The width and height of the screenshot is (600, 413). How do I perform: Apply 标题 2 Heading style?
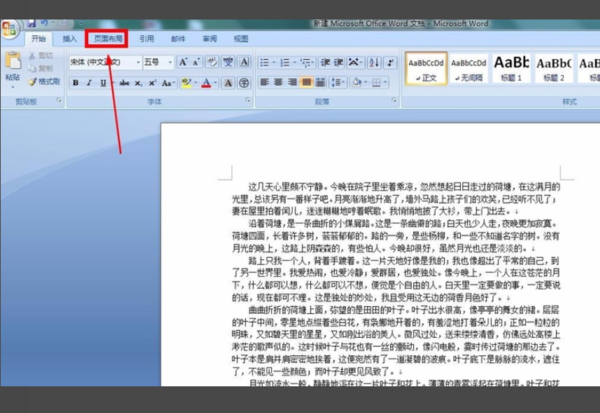[554, 69]
